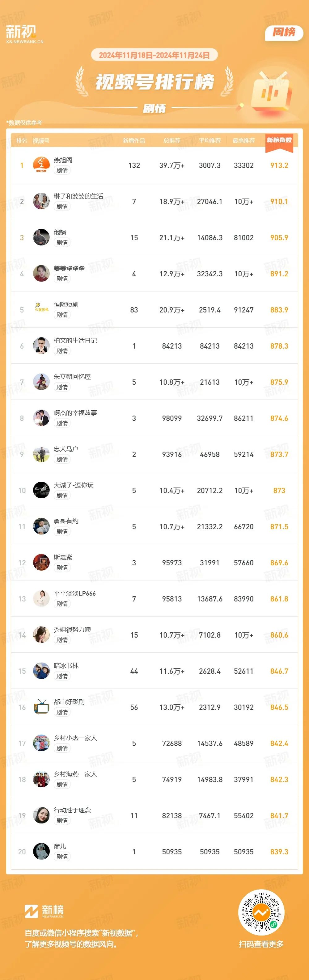The width and height of the screenshot is (309, 980).
Task: Click the 周榜 weekly ranking badge
Action: [x=284, y=32]
